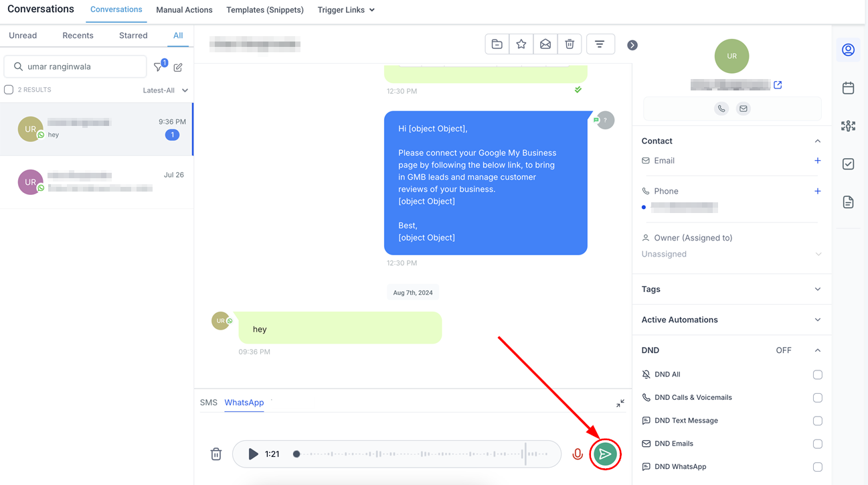Image resolution: width=868 pixels, height=485 pixels.
Task: Click the 09:36 PM message timestamp
Action: [x=254, y=352]
